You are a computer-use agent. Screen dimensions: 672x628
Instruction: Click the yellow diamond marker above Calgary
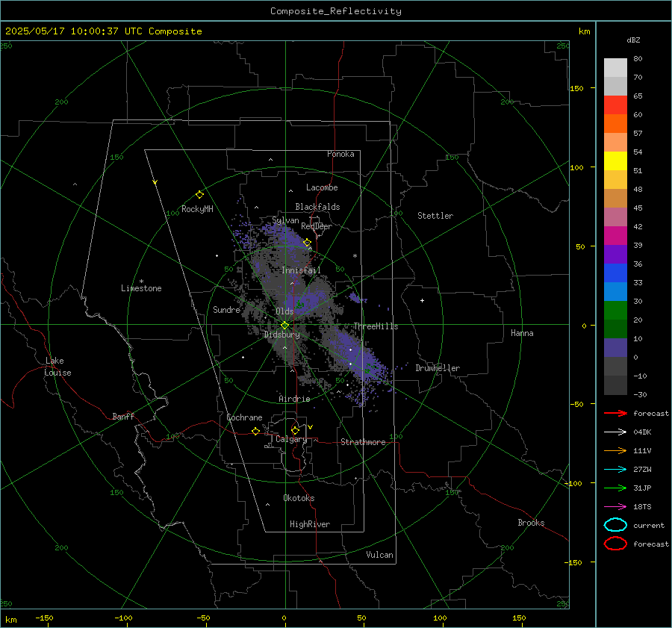point(295,430)
